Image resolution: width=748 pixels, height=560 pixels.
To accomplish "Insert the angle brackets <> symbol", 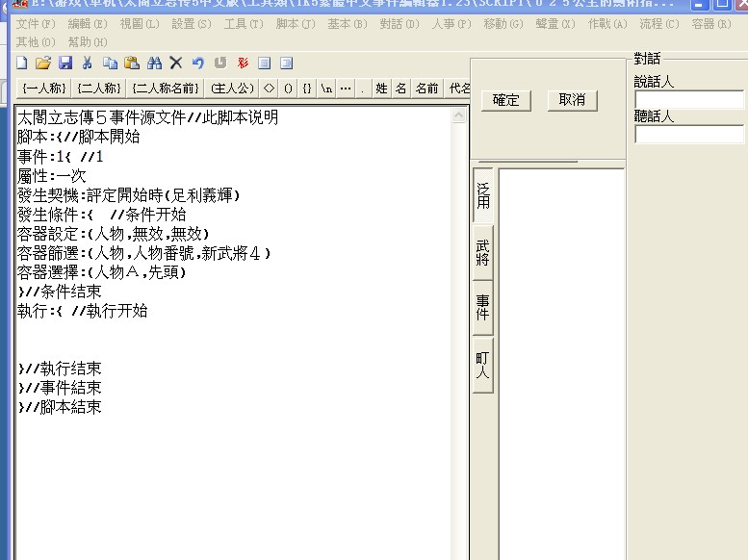I will point(269,89).
